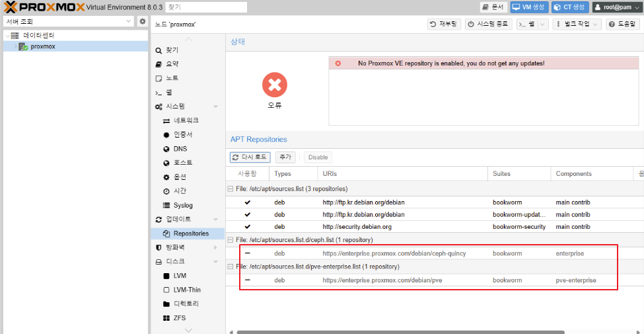
Task: Click the Proxmox logo
Action: (44, 7)
